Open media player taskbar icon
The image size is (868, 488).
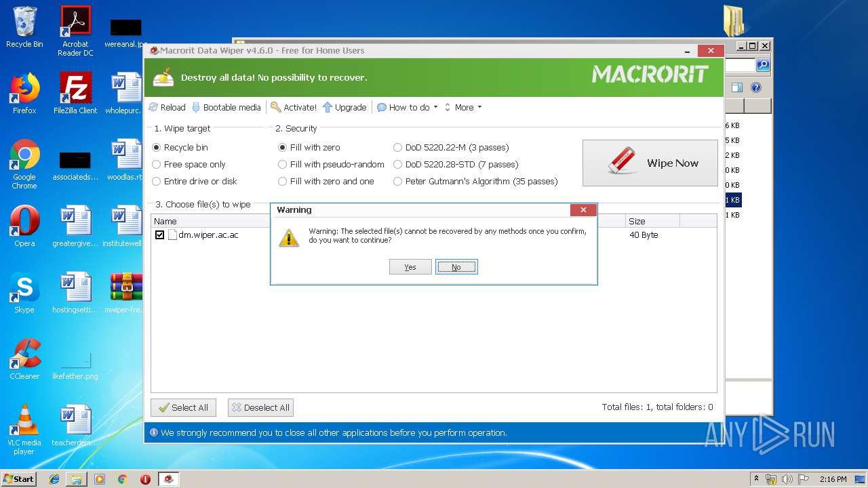pos(100,479)
